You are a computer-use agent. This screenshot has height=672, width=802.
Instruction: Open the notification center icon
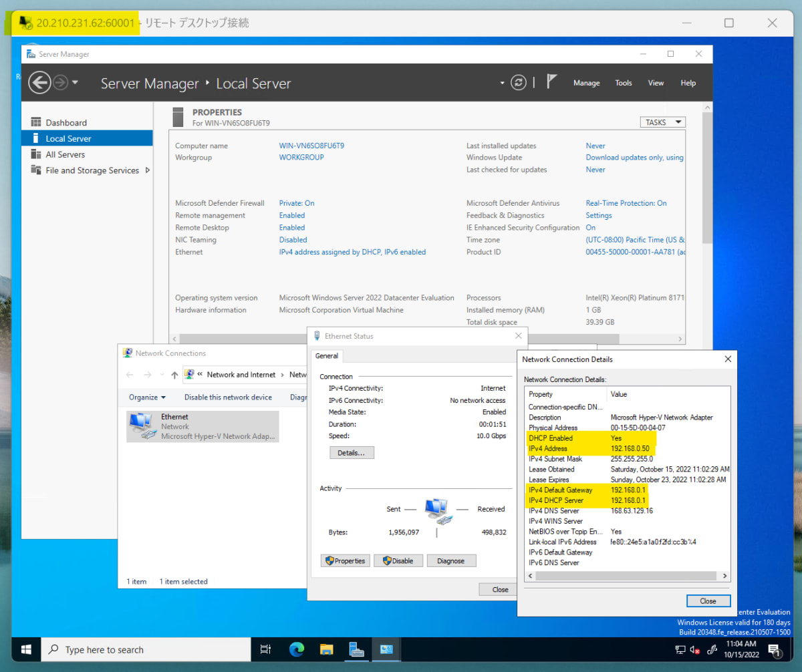(775, 650)
